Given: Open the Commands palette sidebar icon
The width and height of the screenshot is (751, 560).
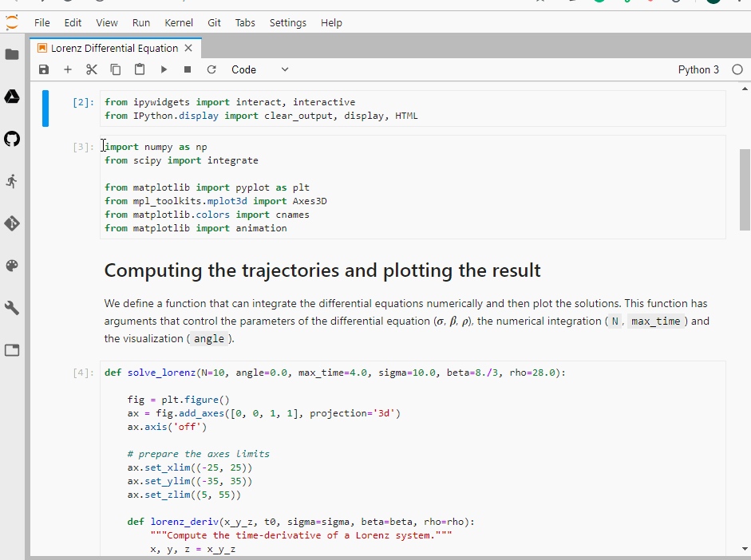Looking at the screenshot, I should 12,266.
